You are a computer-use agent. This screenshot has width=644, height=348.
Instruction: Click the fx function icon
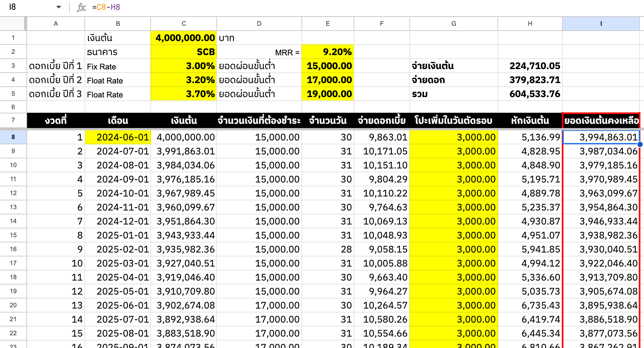[81, 7]
